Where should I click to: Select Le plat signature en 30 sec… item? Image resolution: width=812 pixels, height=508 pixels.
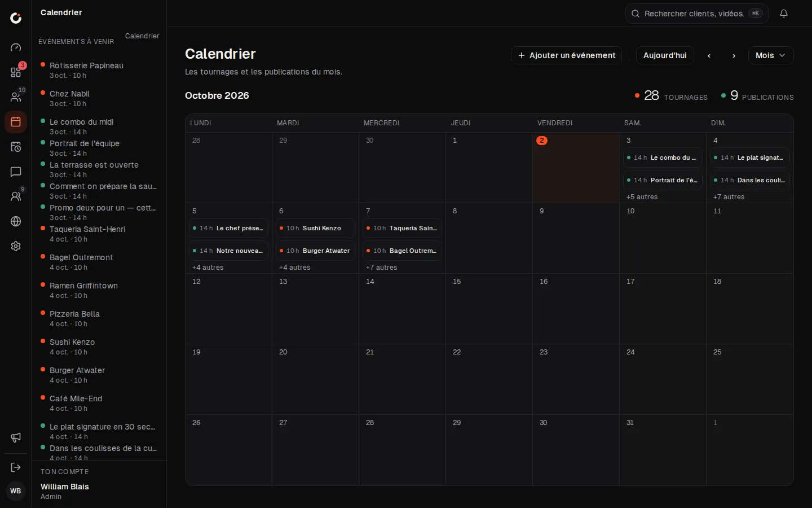tap(99, 431)
